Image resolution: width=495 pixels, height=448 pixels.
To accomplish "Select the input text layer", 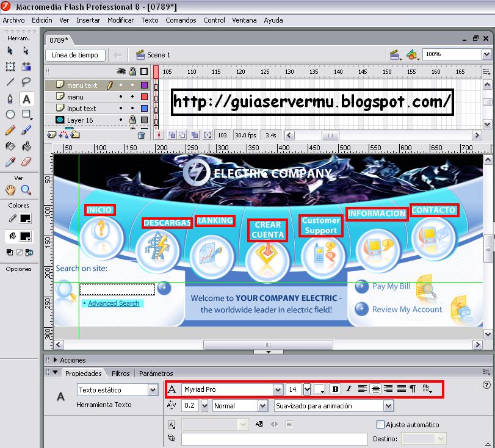I will coord(81,109).
